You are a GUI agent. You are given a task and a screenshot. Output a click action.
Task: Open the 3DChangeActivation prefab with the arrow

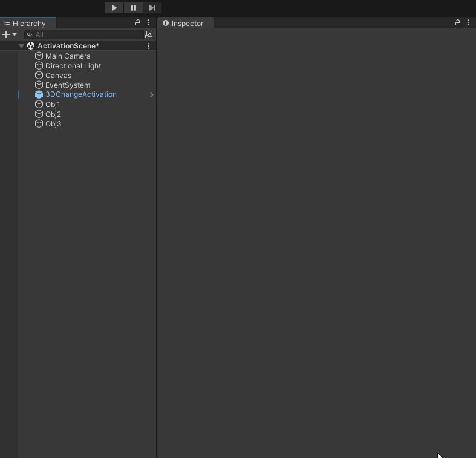pos(151,95)
